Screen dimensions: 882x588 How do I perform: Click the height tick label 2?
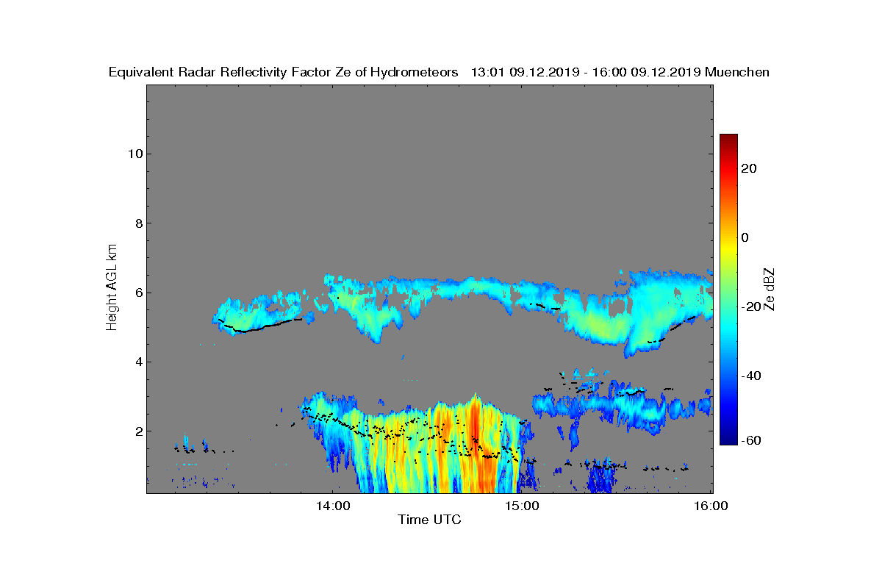[x=137, y=431]
